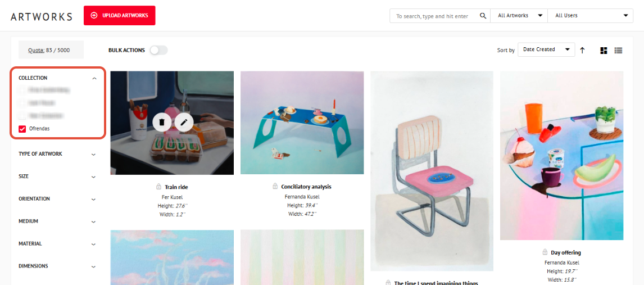Click lock icon beside Day offering
The width and height of the screenshot is (644, 285).
click(545, 252)
